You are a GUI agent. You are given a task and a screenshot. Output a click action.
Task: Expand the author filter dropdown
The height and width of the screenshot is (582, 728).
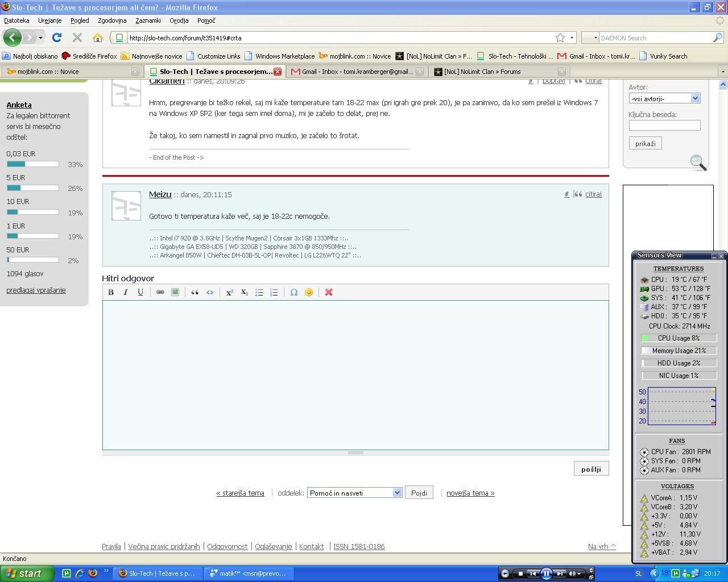[x=695, y=98]
